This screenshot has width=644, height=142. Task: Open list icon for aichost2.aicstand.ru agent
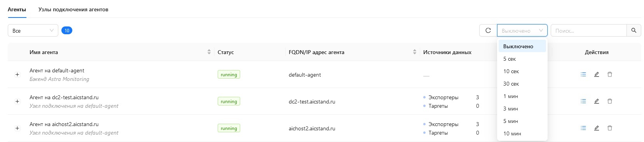(583, 128)
